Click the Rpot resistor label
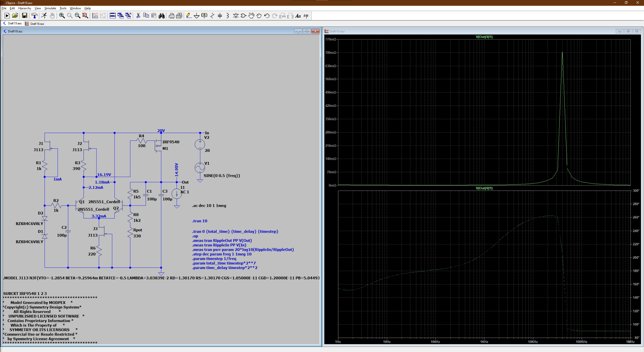 coord(138,230)
